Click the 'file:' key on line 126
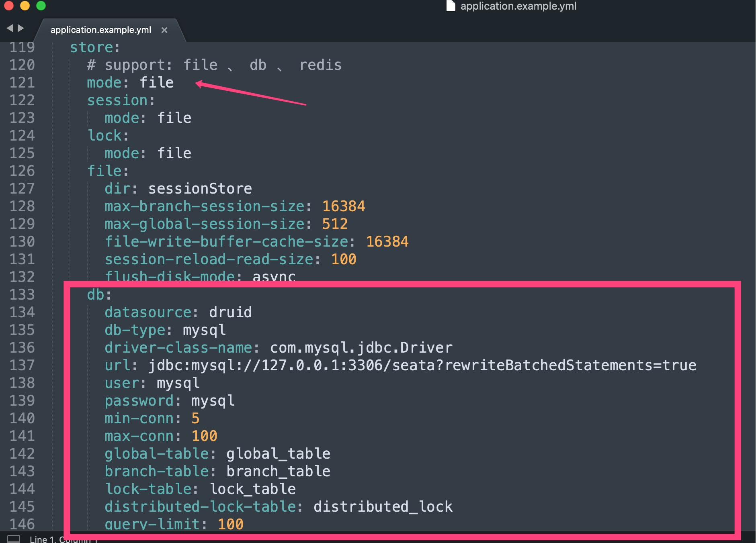 (x=108, y=171)
